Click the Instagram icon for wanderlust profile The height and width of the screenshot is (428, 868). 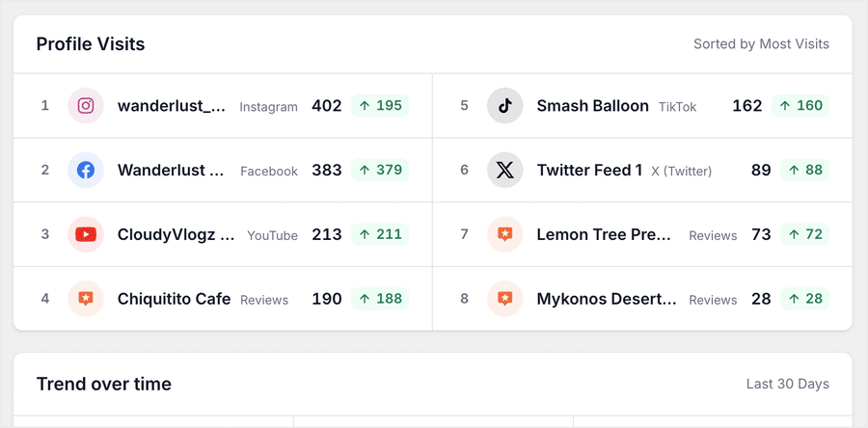[86, 106]
